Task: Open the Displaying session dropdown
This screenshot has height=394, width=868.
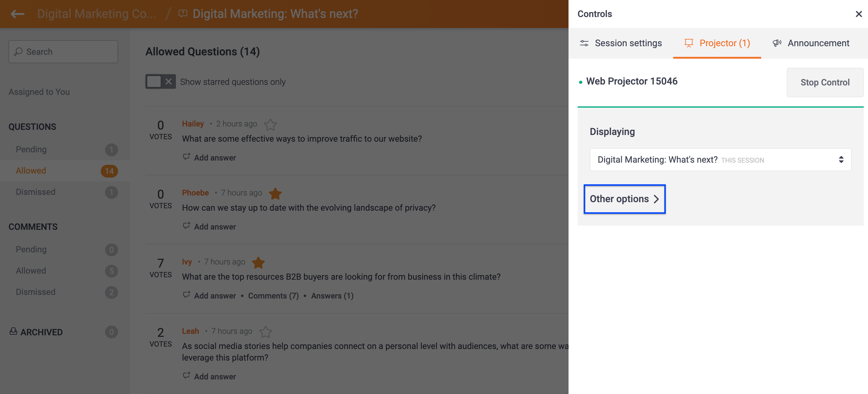Action: 720,160
